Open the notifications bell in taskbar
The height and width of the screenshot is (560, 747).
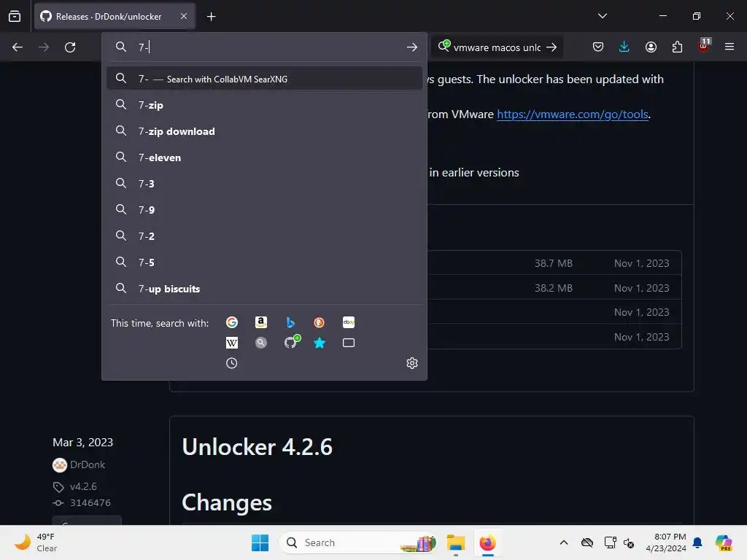coord(697,542)
